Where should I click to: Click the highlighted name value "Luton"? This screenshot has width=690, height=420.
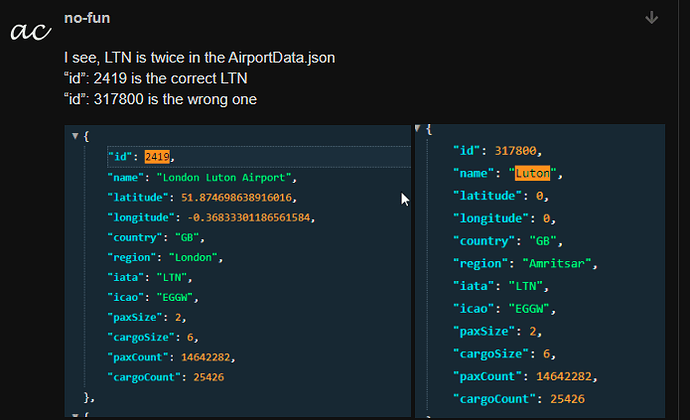tap(532, 173)
